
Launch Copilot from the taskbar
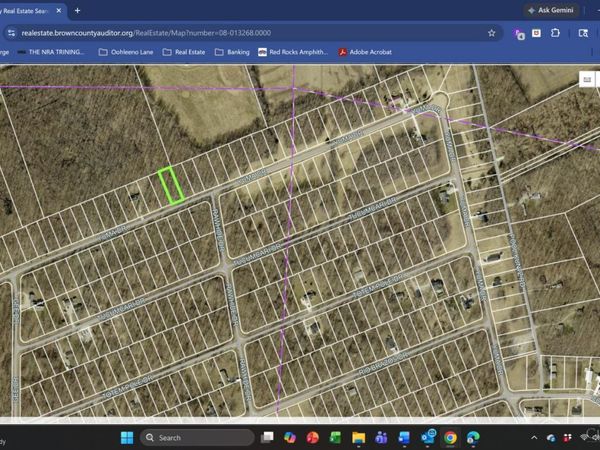tap(290, 437)
